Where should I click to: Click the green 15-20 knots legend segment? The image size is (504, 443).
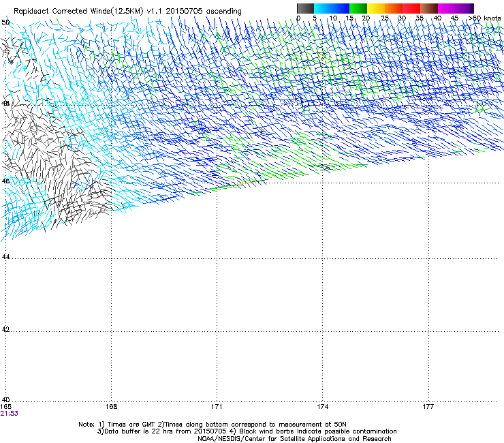point(358,8)
